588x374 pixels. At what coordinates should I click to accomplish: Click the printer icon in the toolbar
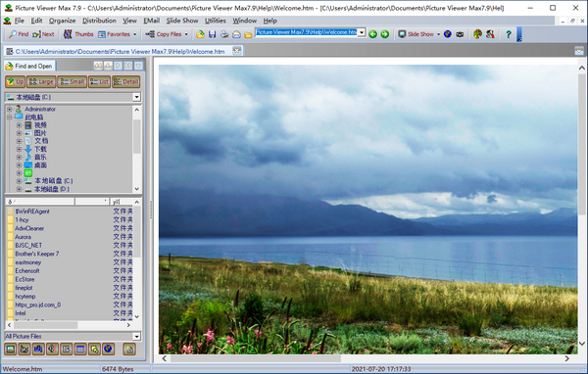(224, 34)
